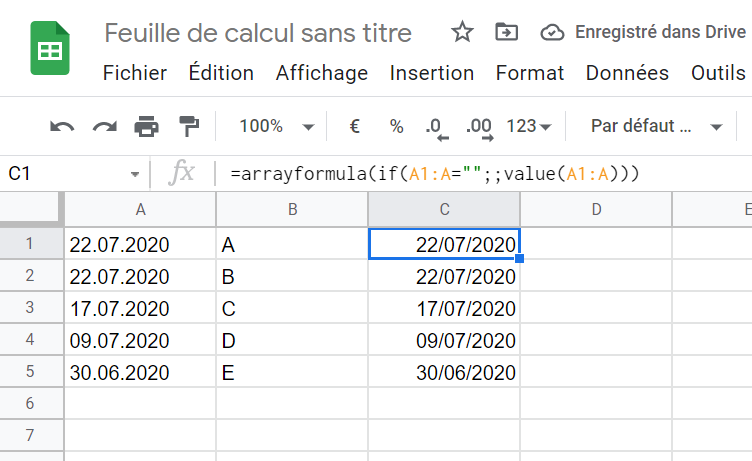Select cell A5 containing 30.06.2020

[x=140, y=372]
